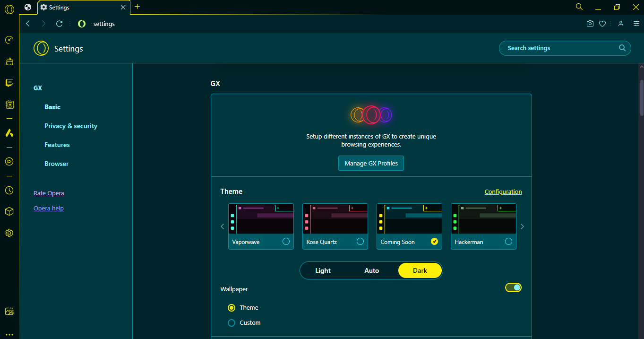Follow the Rate Opera link
This screenshot has height=339, width=644.
pos(49,193)
